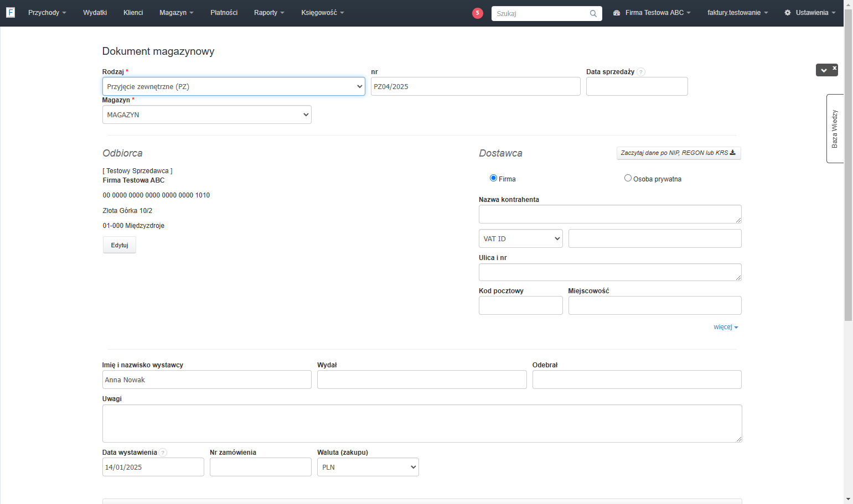
Task: Open the Baza Wiedzy side tab
Action: (835, 129)
